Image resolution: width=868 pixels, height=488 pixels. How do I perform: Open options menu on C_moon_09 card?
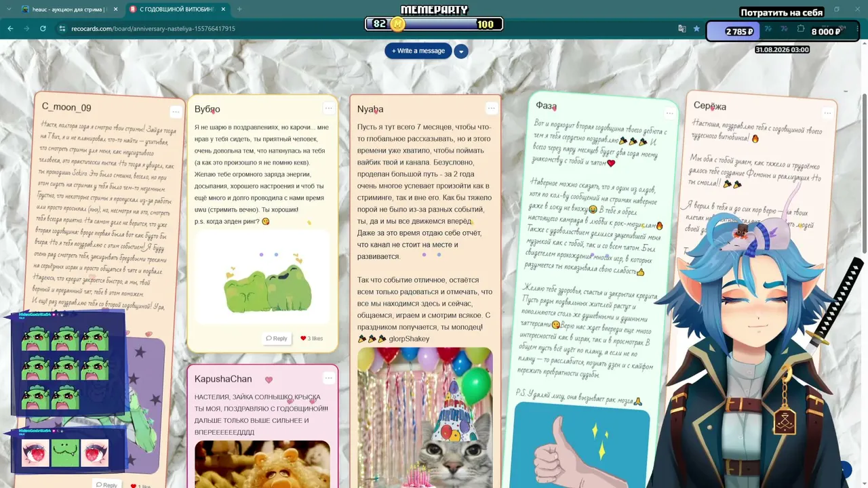point(176,112)
